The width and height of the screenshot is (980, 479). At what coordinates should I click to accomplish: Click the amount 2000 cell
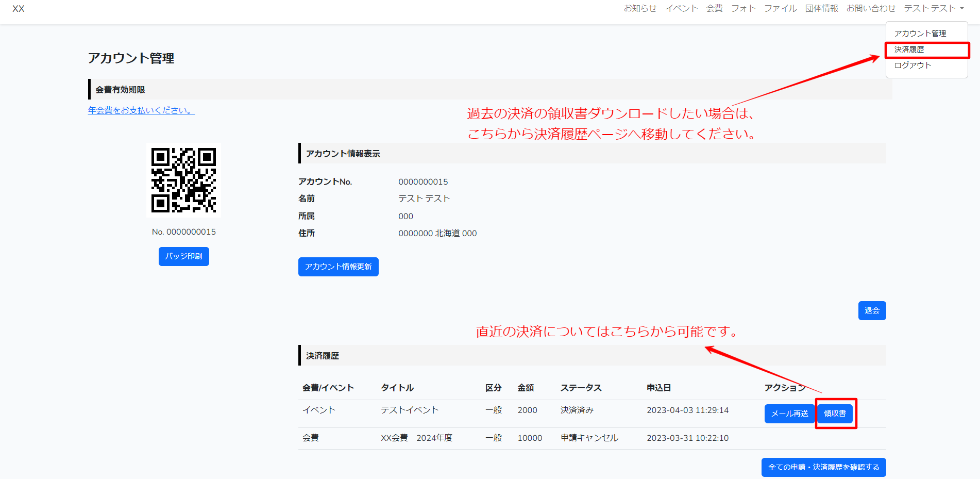[527, 410]
